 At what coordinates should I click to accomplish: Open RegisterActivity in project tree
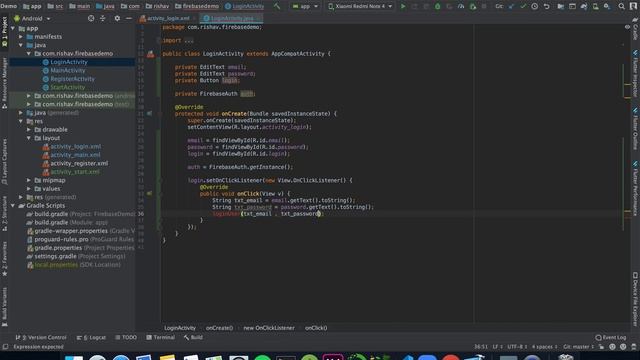pos(72,79)
